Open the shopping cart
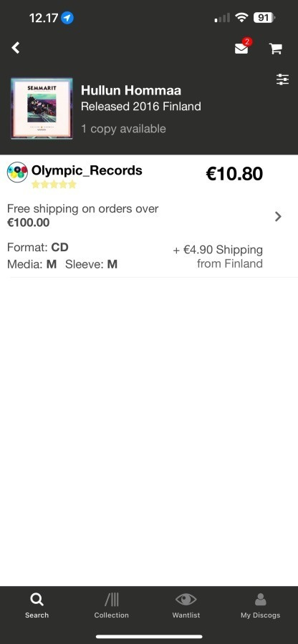 [275, 49]
